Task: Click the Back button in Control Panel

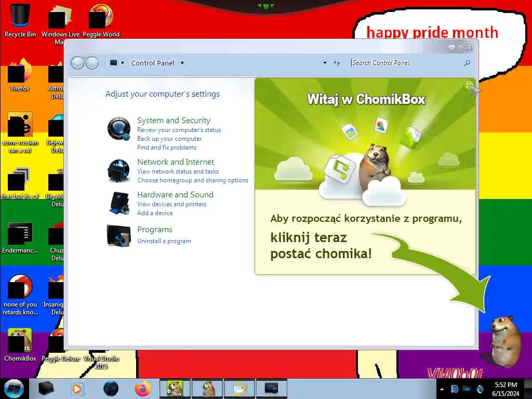Action: pos(78,63)
